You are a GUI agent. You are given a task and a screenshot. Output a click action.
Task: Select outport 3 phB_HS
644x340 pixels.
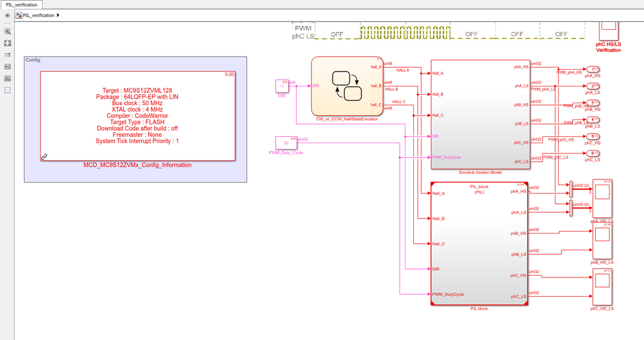[592, 103]
